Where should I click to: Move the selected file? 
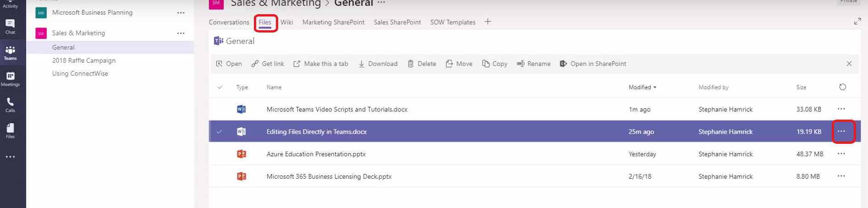[x=459, y=64]
